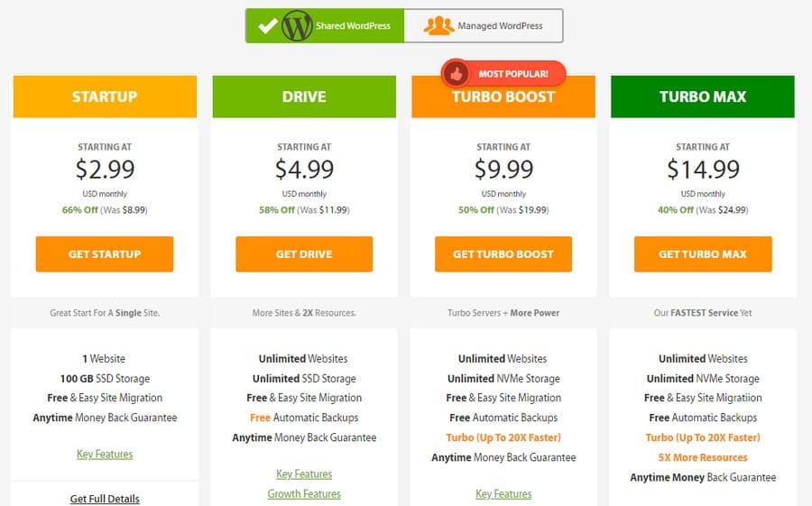Click the thumbs-up Most Popular icon
Image resolution: width=812 pixels, height=506 pixels.
point(456,74)
